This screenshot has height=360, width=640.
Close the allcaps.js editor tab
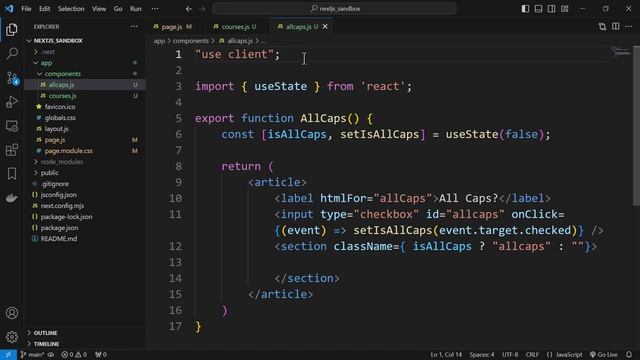[325, 27]
